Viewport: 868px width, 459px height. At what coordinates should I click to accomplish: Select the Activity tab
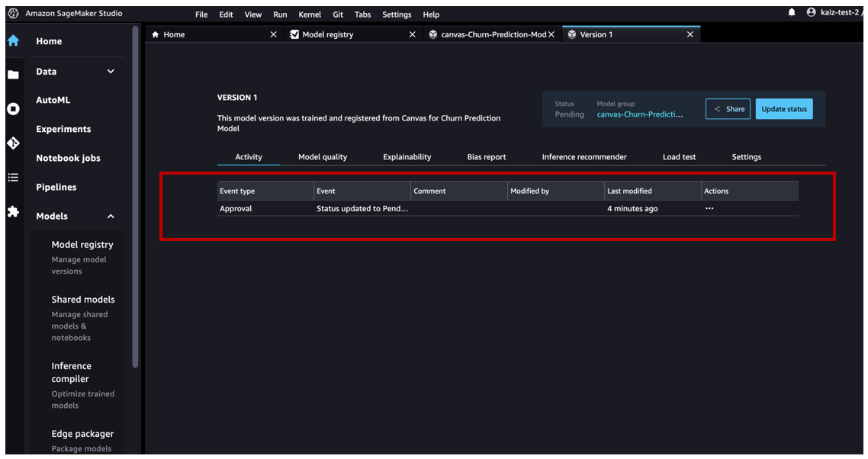coord(249,157)
